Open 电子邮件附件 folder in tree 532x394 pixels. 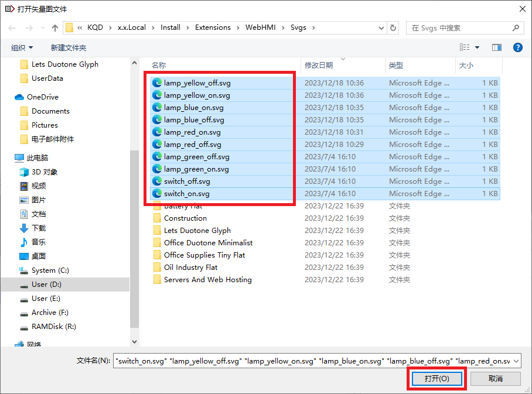click(53, 139)
